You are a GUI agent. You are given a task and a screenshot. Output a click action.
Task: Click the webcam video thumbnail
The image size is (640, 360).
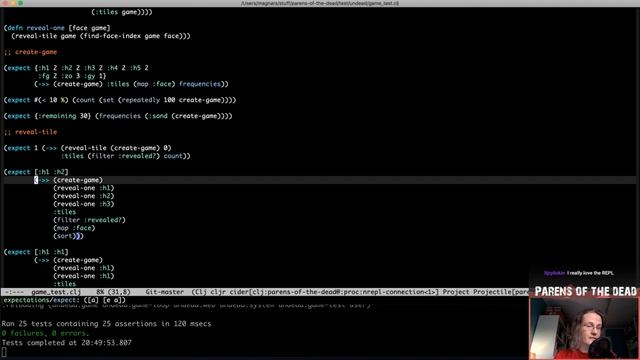pyautogui.click(x=584, y=329)
